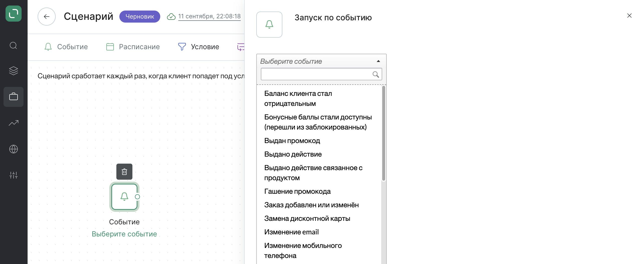Open analytics trend-line sidebar icon
Viewport: 644px width, 264px height.
14,123
